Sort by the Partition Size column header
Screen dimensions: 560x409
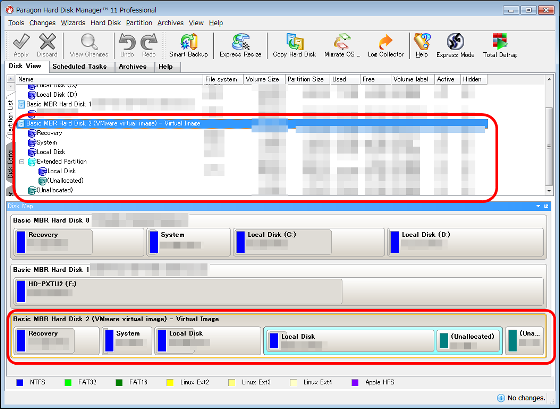pyautogui.click(x=308, y=79)
